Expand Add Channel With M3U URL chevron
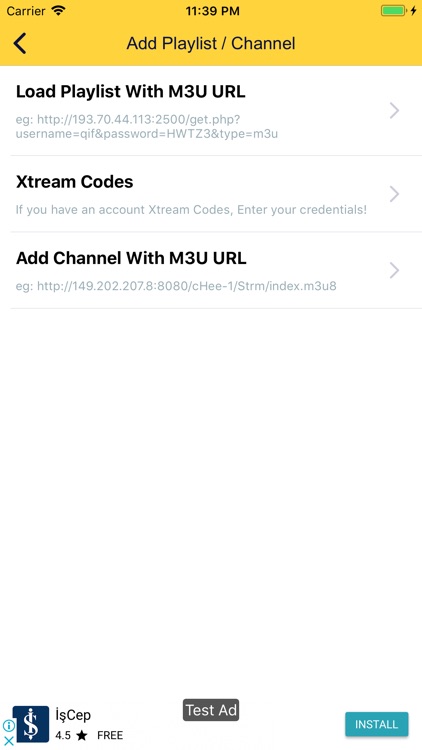Image resolution: width=422 pixels, height=750 pixels. pyautogui.click(x=394, y=270)
